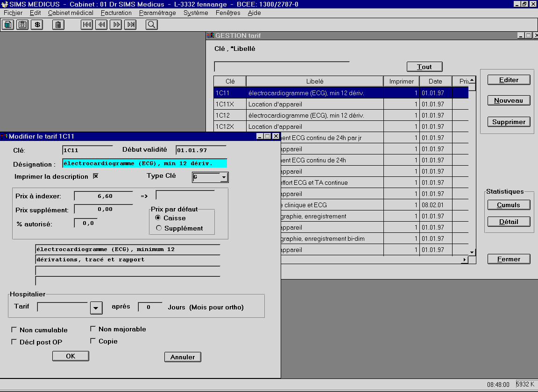Screen dimensions: 538x392
Task: Select the 1C12X row in the tarif list
Action: coord(341,126)
